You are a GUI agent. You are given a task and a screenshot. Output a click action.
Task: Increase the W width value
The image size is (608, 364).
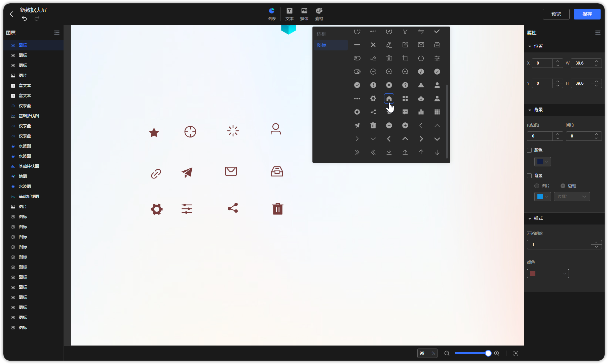597,61
